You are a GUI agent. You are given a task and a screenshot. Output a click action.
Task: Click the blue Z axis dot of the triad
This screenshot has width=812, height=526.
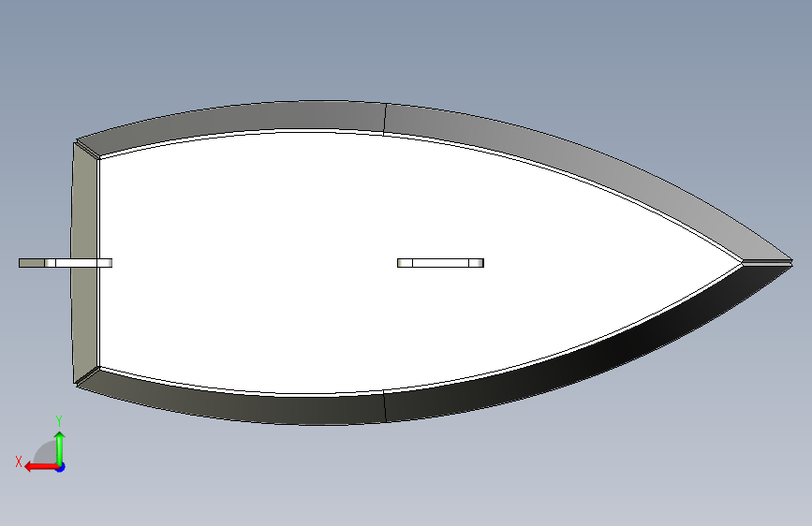pyautogui.click(x=61, y=467)
